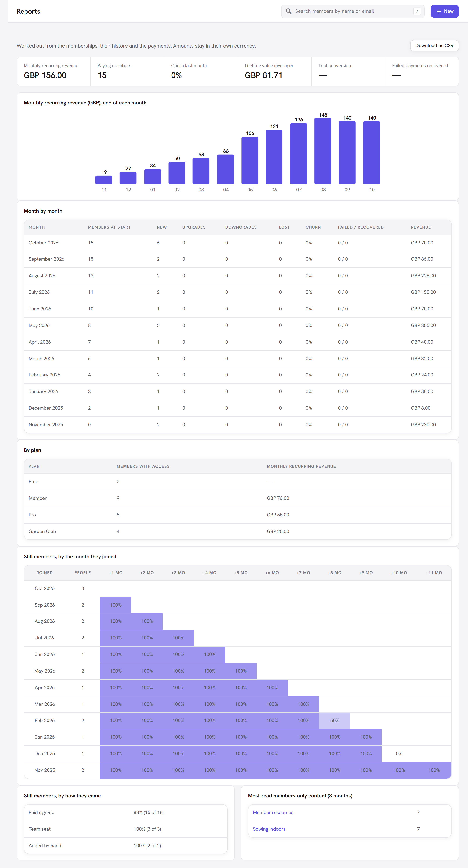Click the November 2025 revenue GBP 230.00
468x868 pixels.
pos(423,425)
